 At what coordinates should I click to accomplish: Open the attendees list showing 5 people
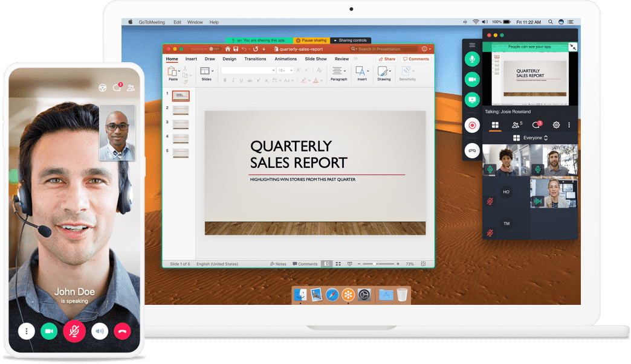516,125
